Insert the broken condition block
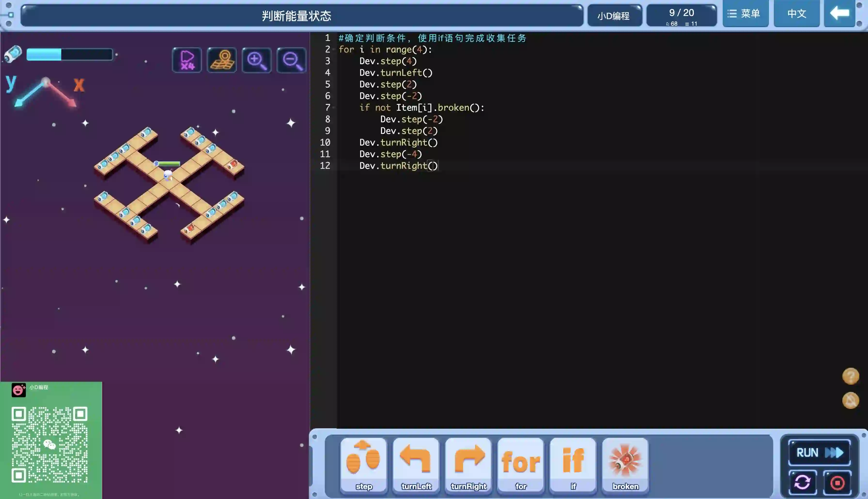Viewport: 868px width, 499px height. [x=626, y=464]
